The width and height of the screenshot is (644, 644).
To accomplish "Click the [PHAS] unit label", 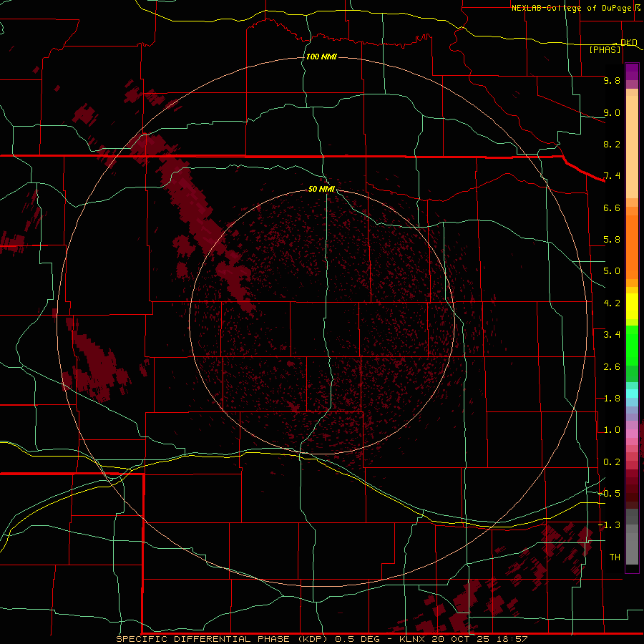I will click(605, 49).
